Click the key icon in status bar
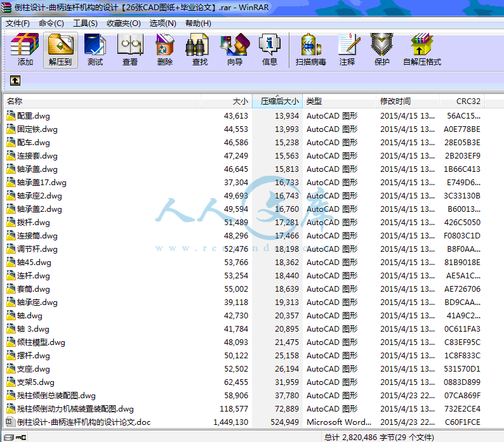 tap(21, 437)
